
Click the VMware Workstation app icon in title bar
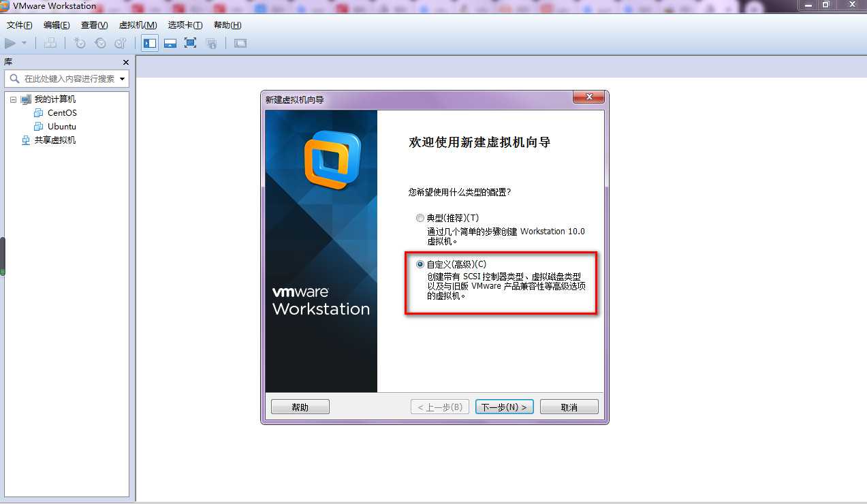tap(5, 6)
